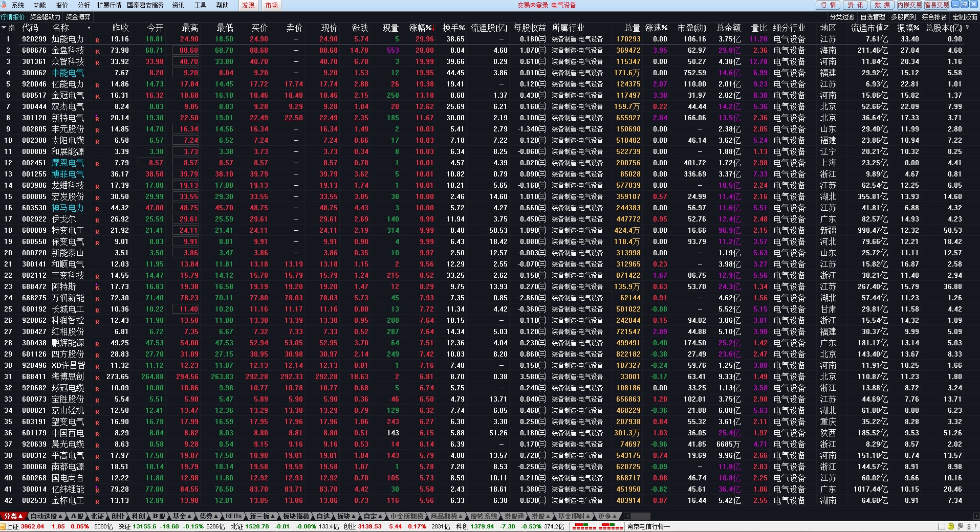Viewport: 980px width, 532px height.
Task: Open the 内嵌交易 button
Action: [909, 5]
